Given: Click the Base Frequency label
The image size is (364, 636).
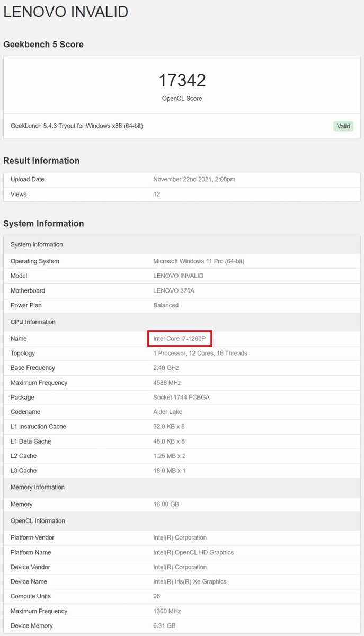Looking at the screenshot, I should [33, 368].
